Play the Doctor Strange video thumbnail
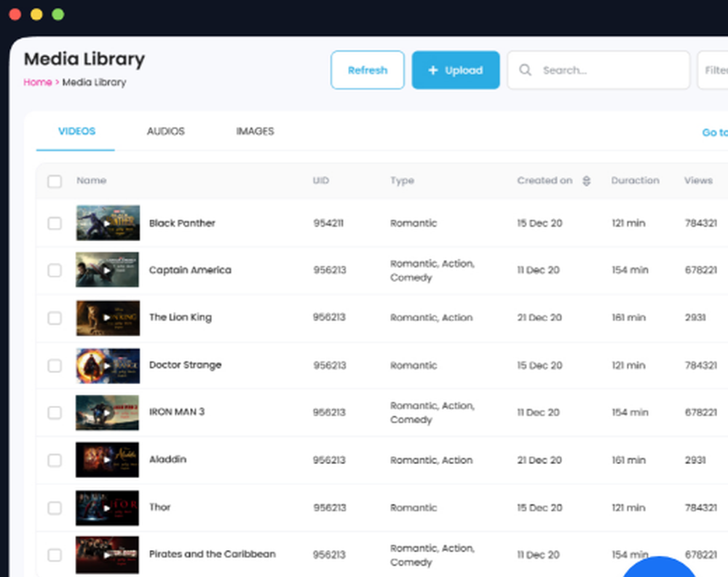728x577 pixels. 108,366
